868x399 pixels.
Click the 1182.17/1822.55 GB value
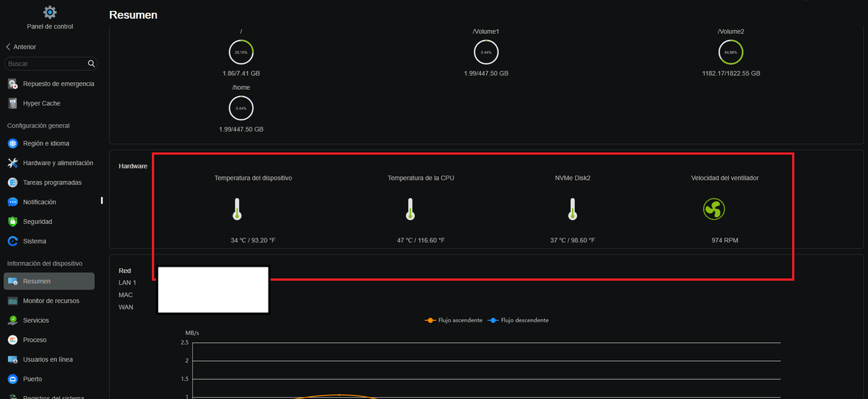tap(731, 73)
